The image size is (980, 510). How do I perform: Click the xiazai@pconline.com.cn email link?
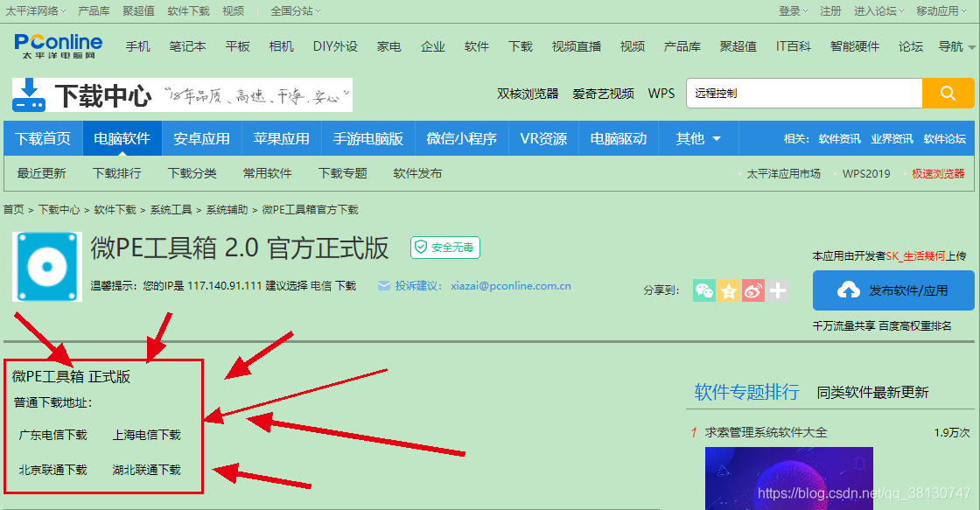511,286
